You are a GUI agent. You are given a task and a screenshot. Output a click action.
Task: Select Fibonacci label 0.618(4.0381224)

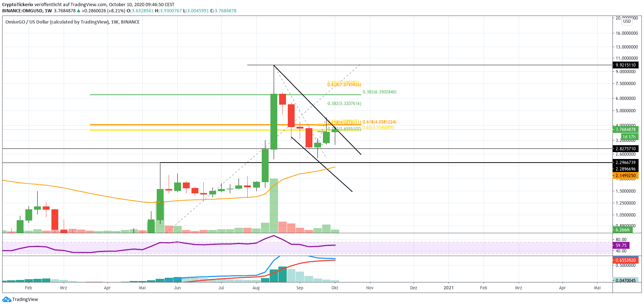click(379, 122)
